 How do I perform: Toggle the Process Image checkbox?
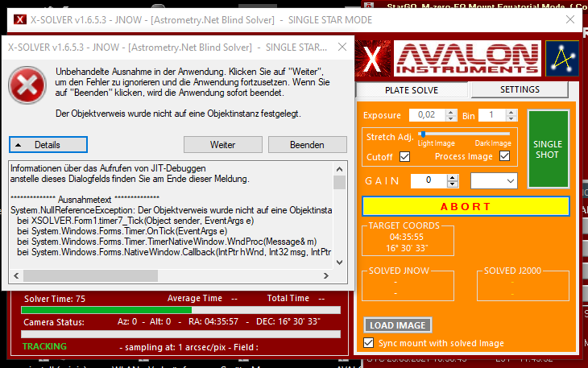(x=505, y=156)
